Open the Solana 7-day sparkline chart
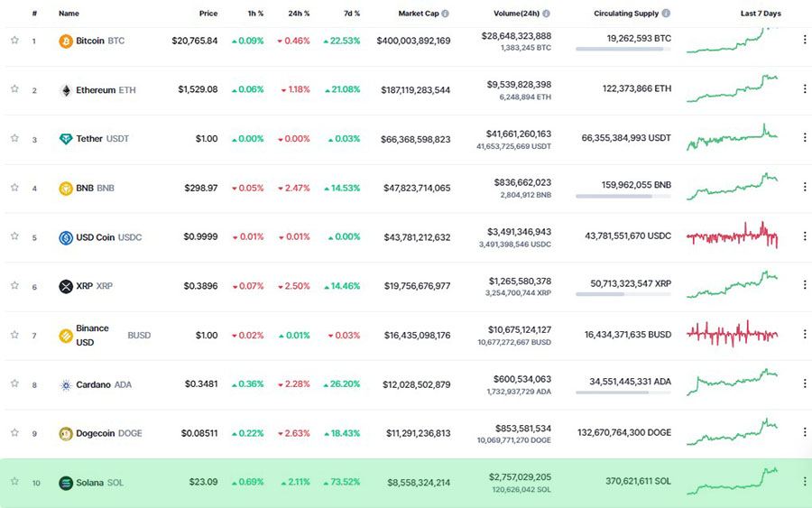The width and height of the screenshot is (812, 508). point(733,482)
